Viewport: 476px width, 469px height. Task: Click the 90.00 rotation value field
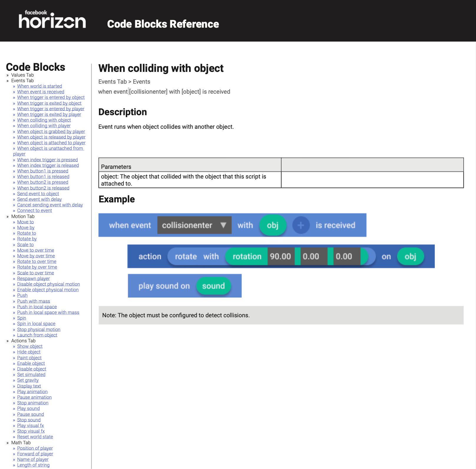pyautogui.click(x=281, y=256)
